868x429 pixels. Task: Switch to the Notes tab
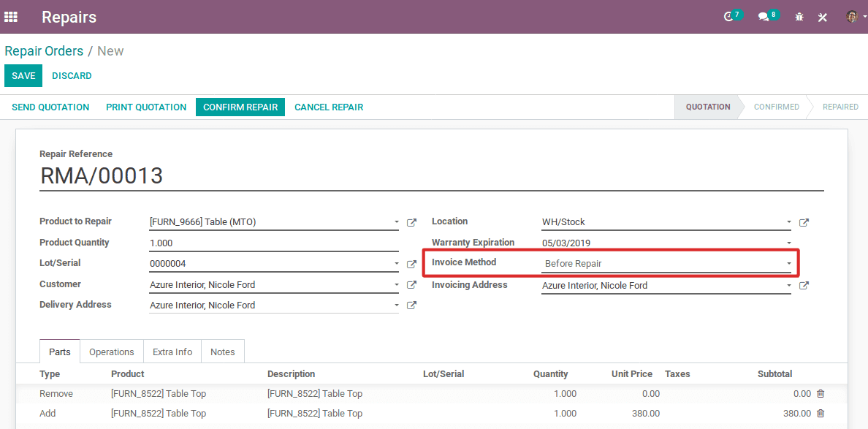point(223,352)
